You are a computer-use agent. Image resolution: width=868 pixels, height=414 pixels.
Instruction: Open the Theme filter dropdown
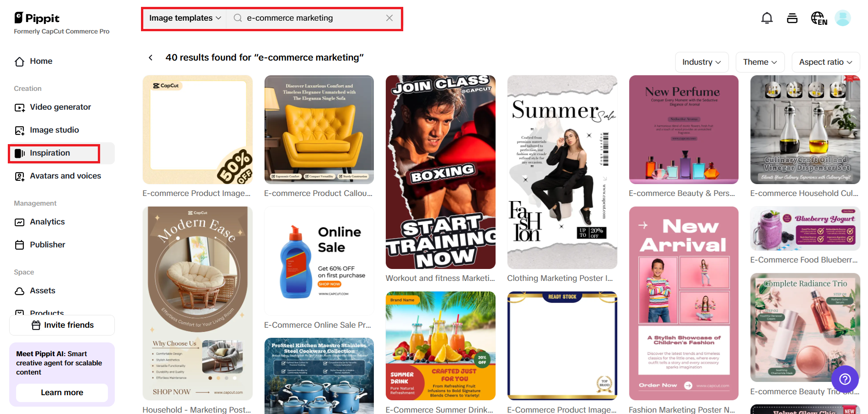(760, 62)
